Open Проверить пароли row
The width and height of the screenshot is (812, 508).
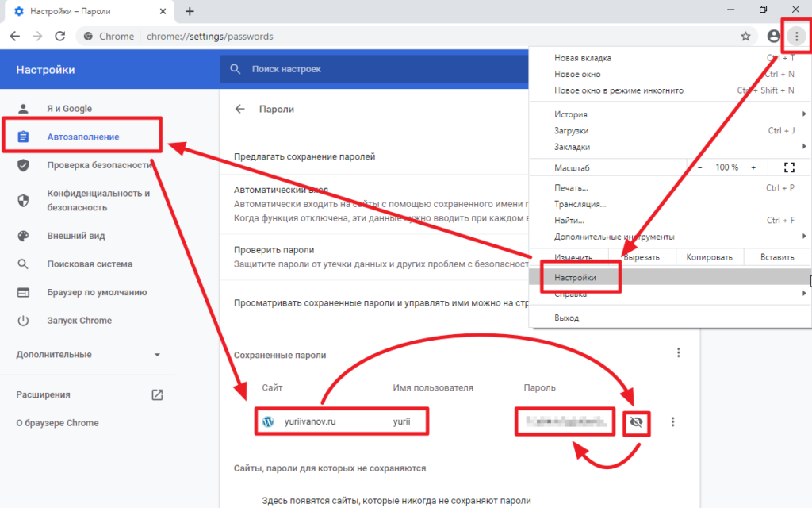381,256
